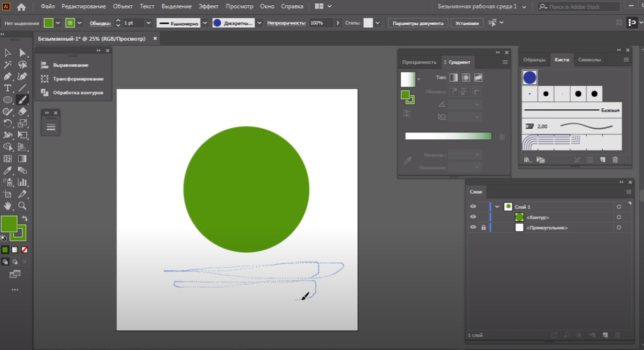The width and height of the screenshot is (644, 350).
Task: Select the Eraser tool
Action: click(x=22, y=111)
